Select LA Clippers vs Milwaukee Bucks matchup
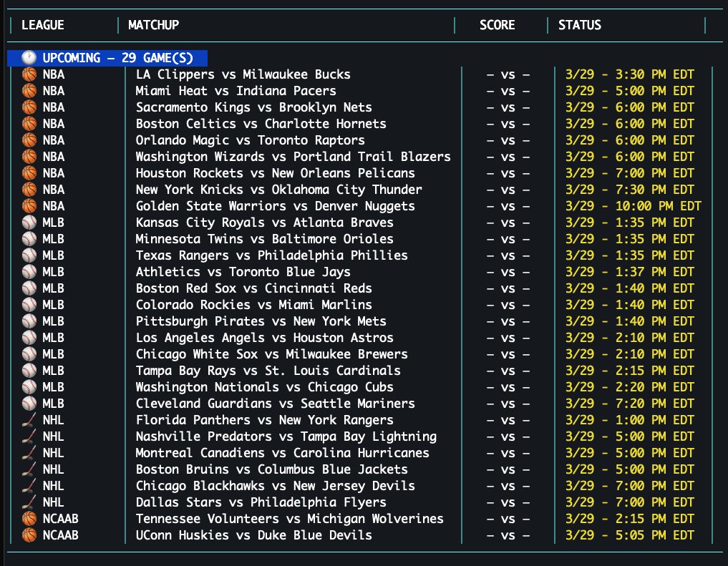Screen dimensions: 728x566 pyautogui.click(x=243, y=74)
